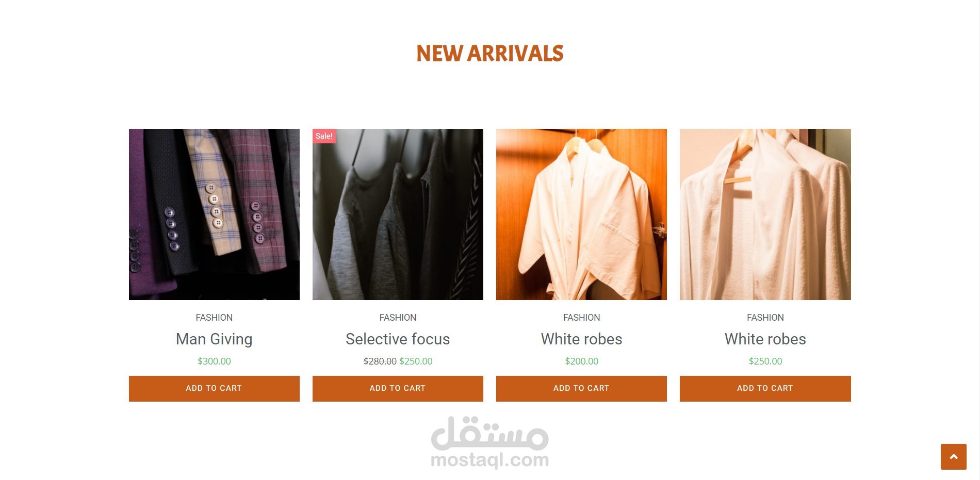Click the Sale! badge on Selective focus

click(x=324, y=136)
